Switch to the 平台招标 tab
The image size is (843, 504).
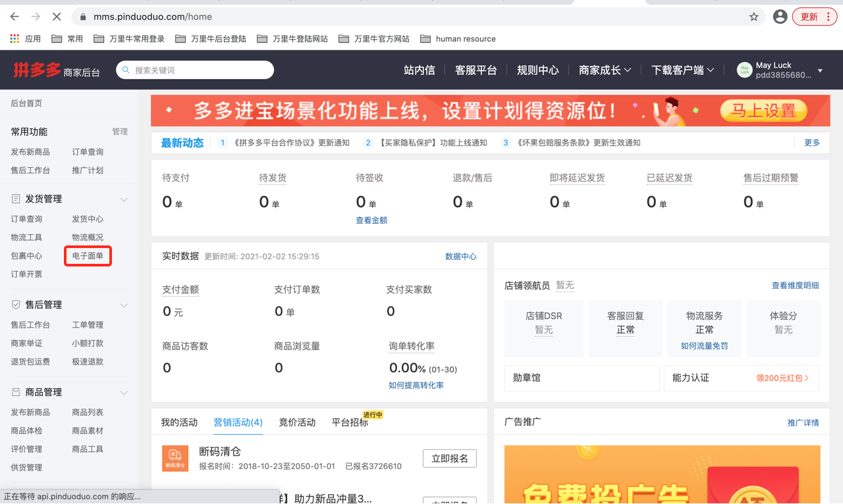[350, 422]
